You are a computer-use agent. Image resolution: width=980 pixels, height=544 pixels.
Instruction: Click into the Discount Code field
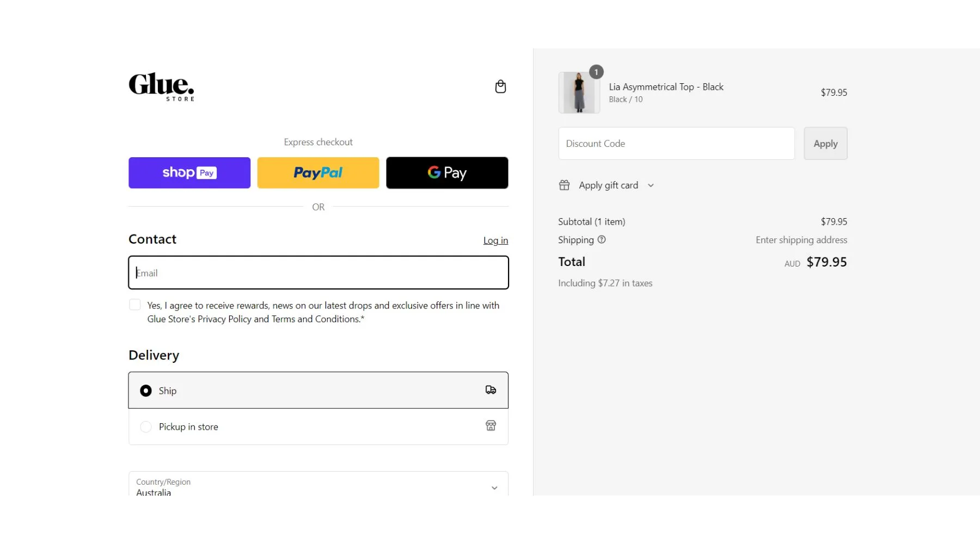click(x=676, y=144)
